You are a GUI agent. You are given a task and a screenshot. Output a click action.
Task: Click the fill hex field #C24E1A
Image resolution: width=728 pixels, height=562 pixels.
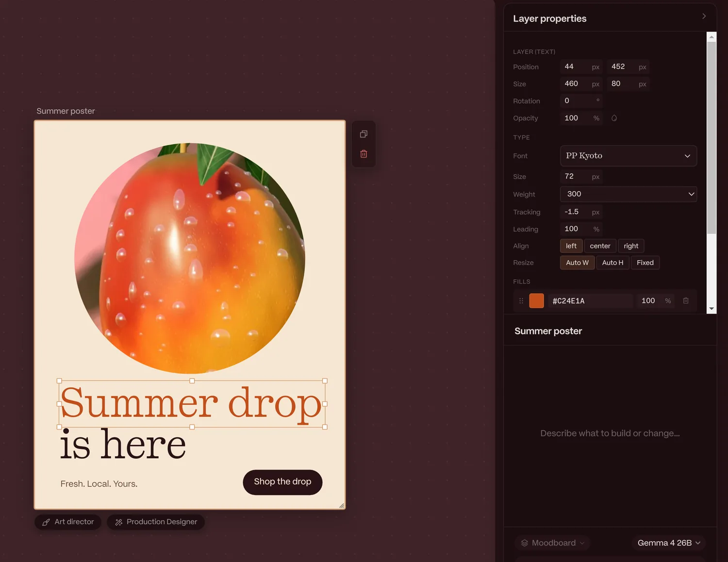point(591,301)
